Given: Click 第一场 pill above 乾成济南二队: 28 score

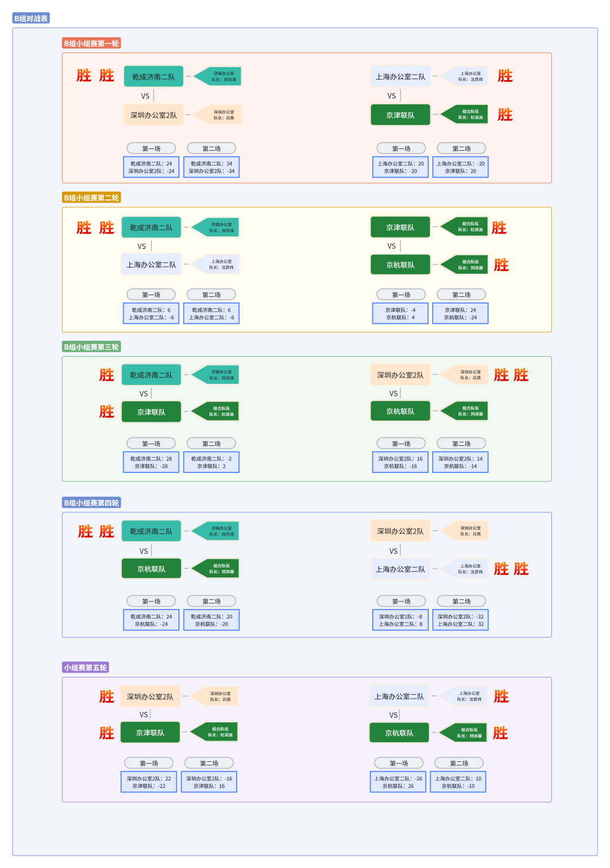Looking at the screenshot, I should 151,444.
